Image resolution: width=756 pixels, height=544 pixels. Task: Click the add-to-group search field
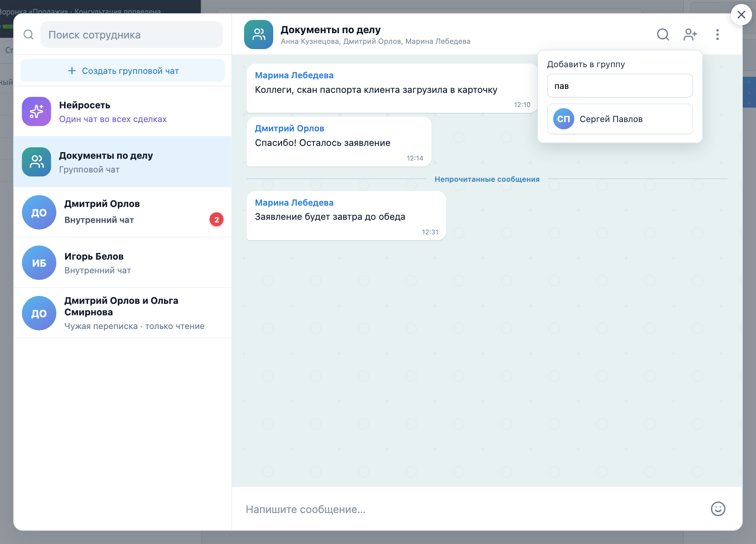point(620,86)
